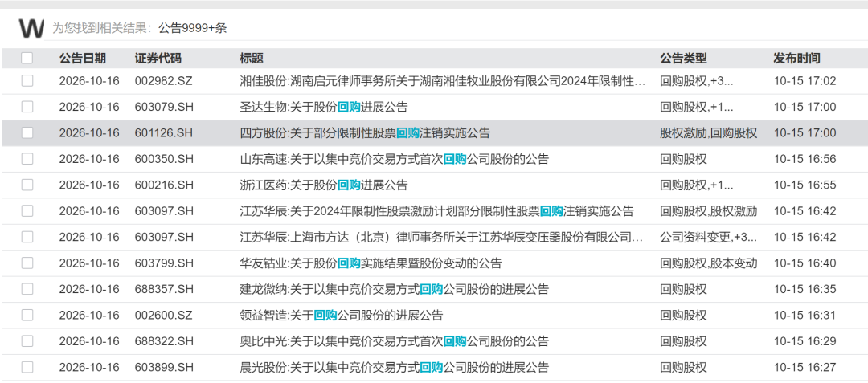
Task: Sort by 发布时间 column header
Action: [796, 59]
